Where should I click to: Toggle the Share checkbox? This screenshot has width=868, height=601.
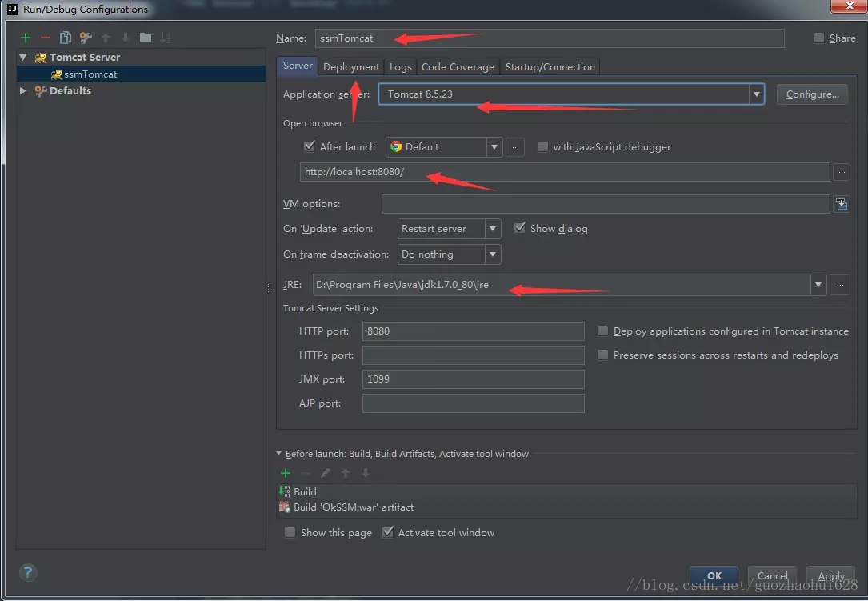click(x=818, y=38)
